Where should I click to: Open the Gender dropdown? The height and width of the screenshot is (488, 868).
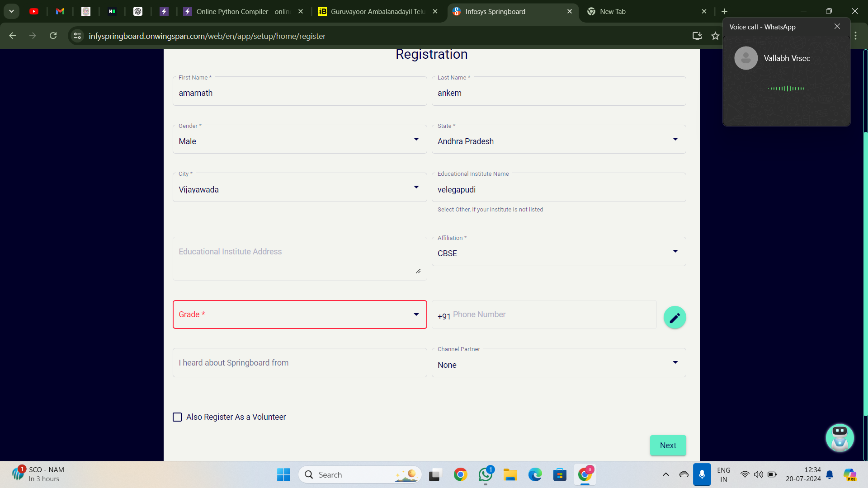tap(300, 139)
